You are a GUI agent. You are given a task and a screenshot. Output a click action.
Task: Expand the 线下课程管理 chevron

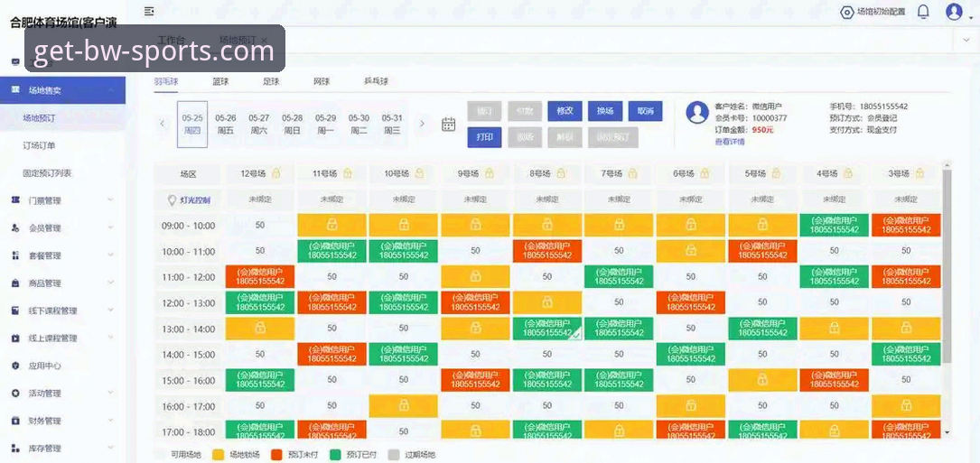pyautogui.click(x=110, y=310)
